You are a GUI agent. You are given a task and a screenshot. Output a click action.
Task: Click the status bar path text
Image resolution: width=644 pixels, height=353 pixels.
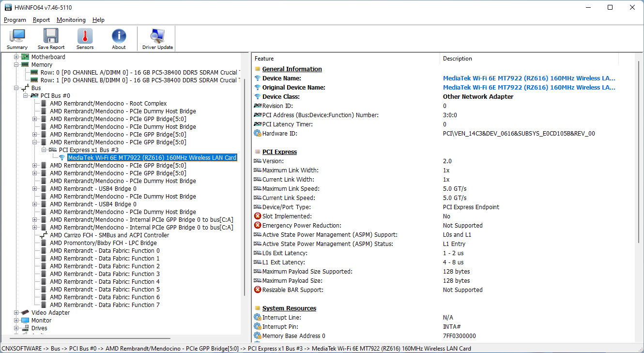(x=236, y=349)
